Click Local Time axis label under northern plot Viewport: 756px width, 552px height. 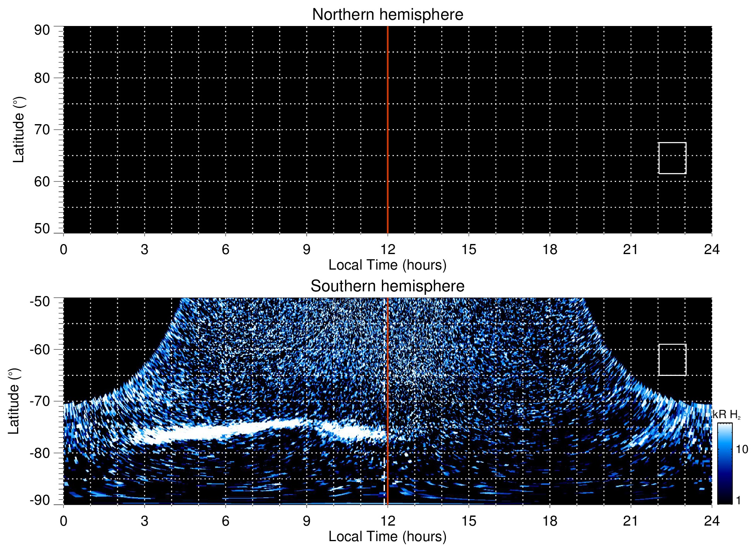point(387,265)
